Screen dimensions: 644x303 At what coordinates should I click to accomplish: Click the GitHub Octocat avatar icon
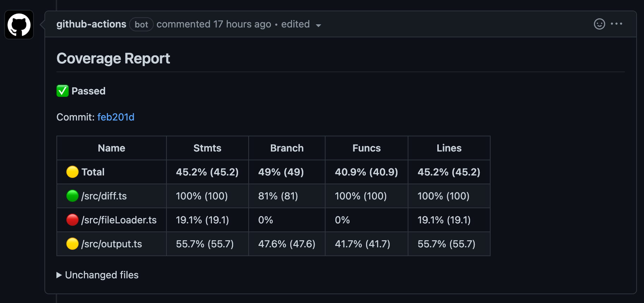point(19,25)
